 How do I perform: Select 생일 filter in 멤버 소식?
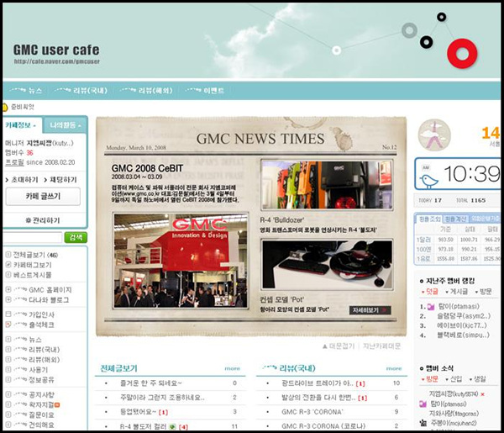478,379
